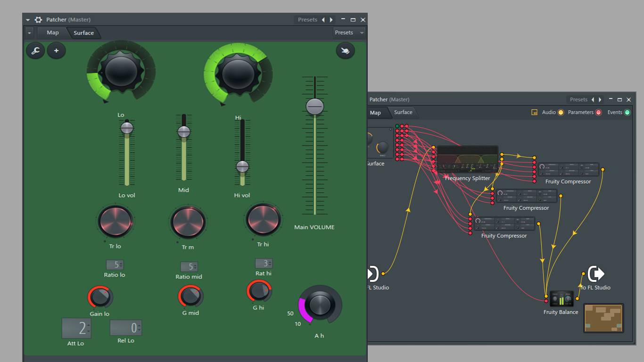Click the pointing hand icon on the Surface
644x362 pixels.
pyautogui.click(x=345, y=50)
